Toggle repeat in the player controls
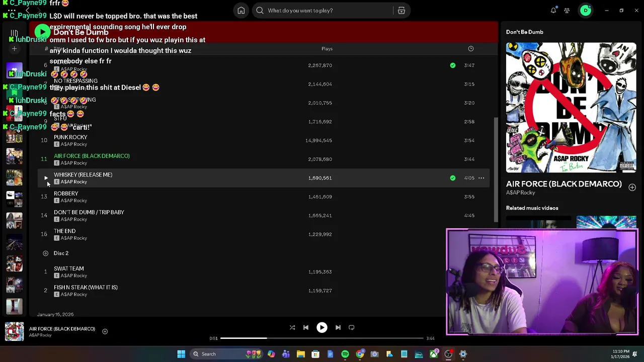Viewport: 644px width, 362px height. coord(352,327)
